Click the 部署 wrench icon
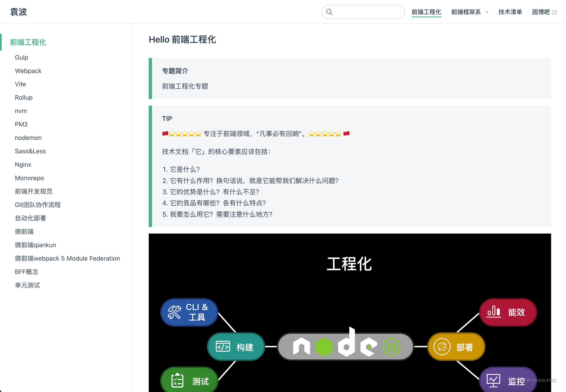The height and width of the screenshot is (392, 566). pyautogui.click(x=442, y=347)
